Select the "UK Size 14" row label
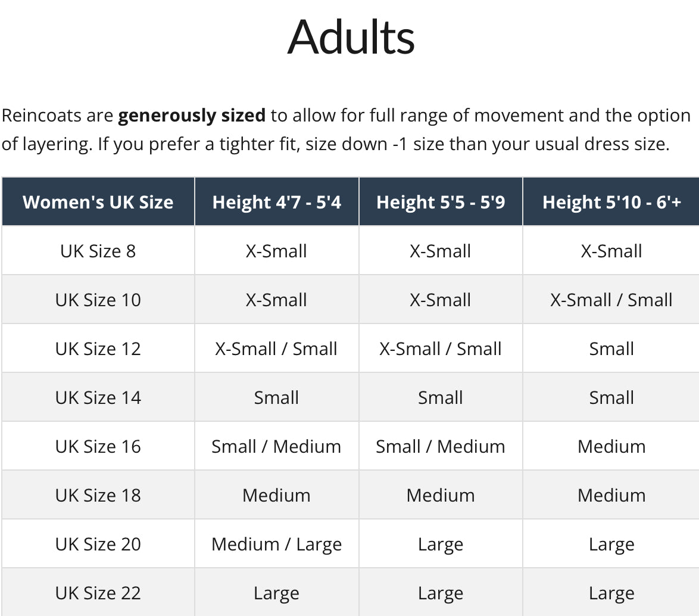Image resolution: width=699 pixels, height=616 pixels. click(98, 397)
